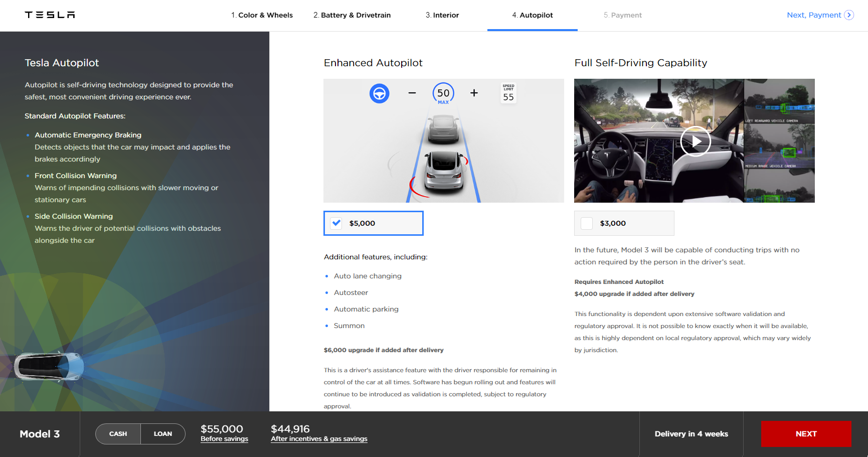Click the Auto lane changing item
This screenshot has width=868, height=457.
pos(368,276)
